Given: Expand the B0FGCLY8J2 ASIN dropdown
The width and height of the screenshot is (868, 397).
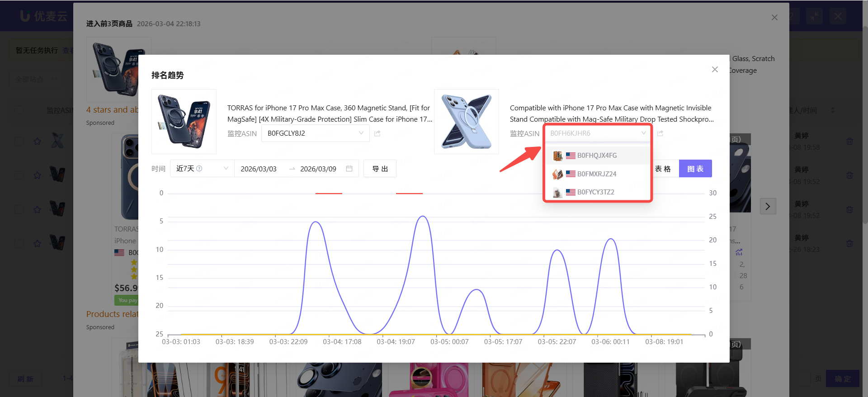Looking at the screenshot, I should tap(361, 133).
